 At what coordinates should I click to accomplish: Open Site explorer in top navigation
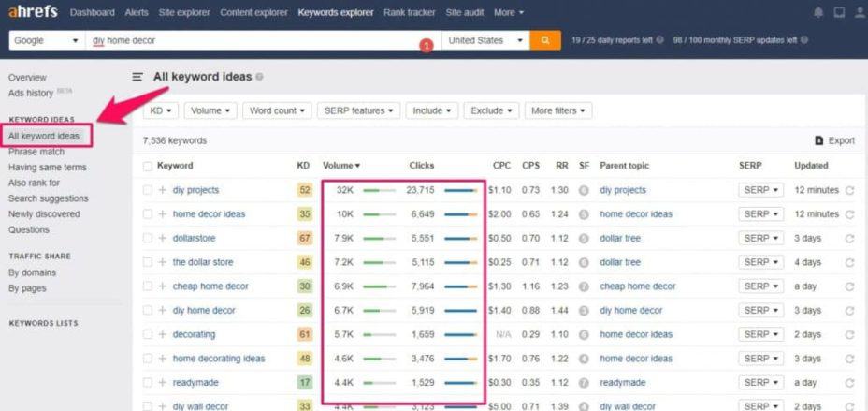click(x=186, y=12)
